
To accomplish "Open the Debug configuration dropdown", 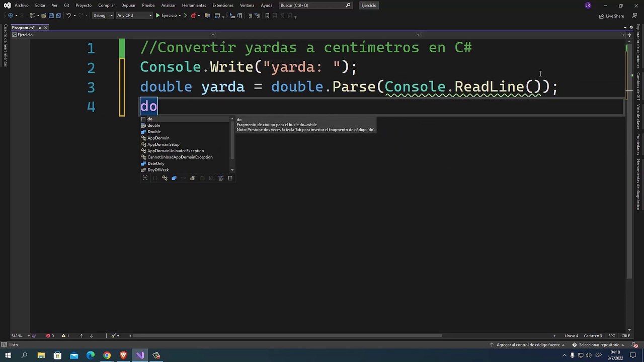I will pyautogui.click(x=103, y=16).
